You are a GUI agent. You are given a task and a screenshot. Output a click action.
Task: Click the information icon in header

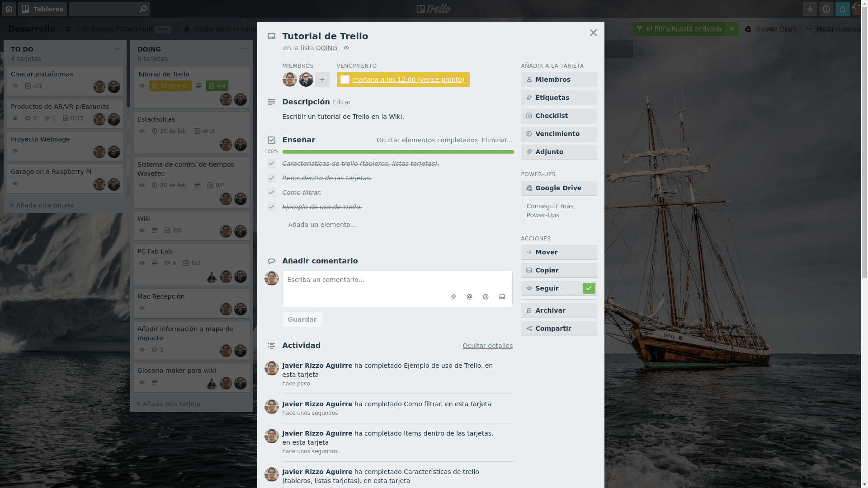click(826, 9)
